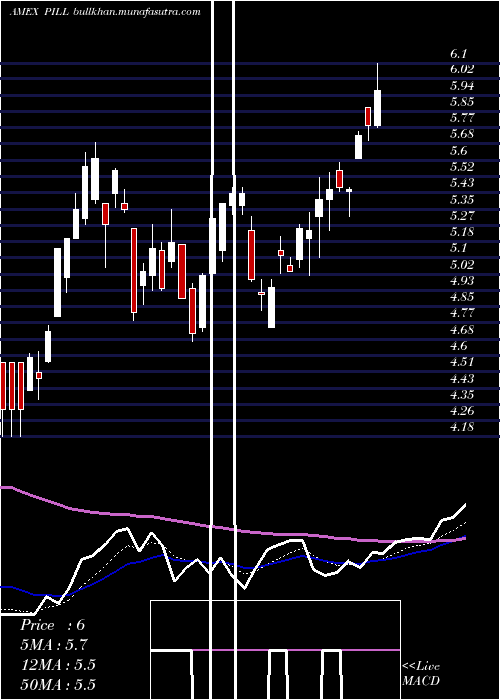Select the 5.1 price axis label
500x700 pixels.
coord(458,248)
